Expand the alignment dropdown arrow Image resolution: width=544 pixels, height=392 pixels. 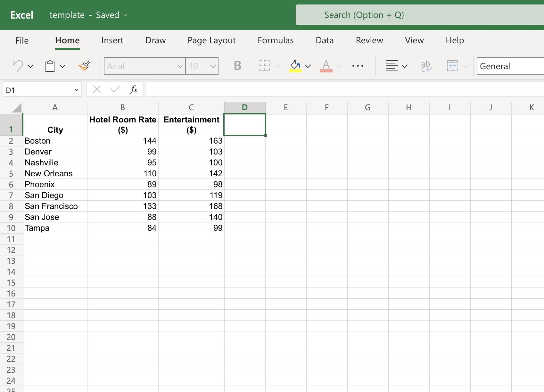coord(405,66)
